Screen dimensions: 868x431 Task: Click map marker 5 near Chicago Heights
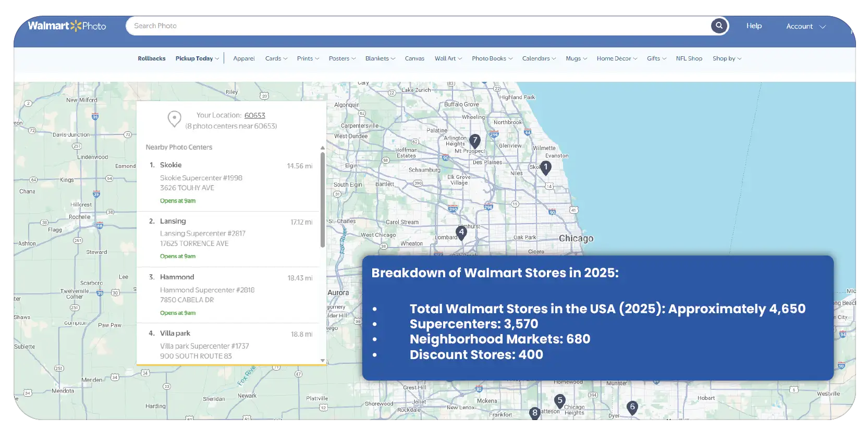click(560, 401)
